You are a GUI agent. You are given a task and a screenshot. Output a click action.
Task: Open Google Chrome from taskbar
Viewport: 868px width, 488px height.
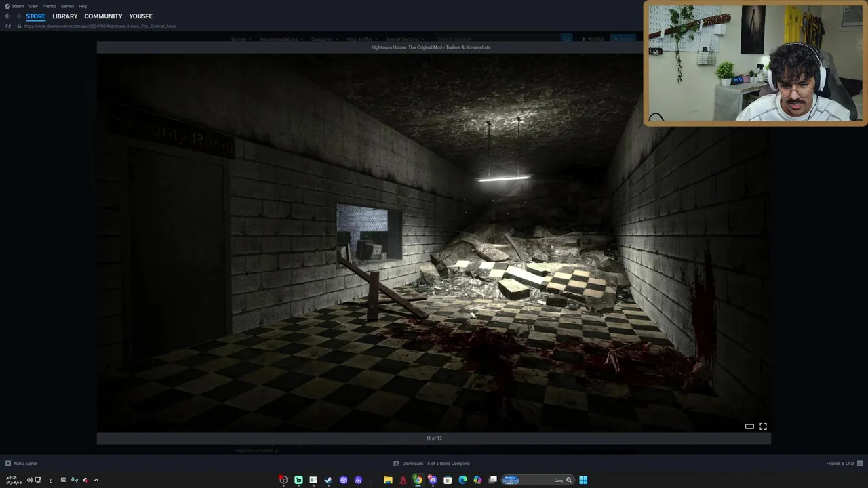pos(418,480)
